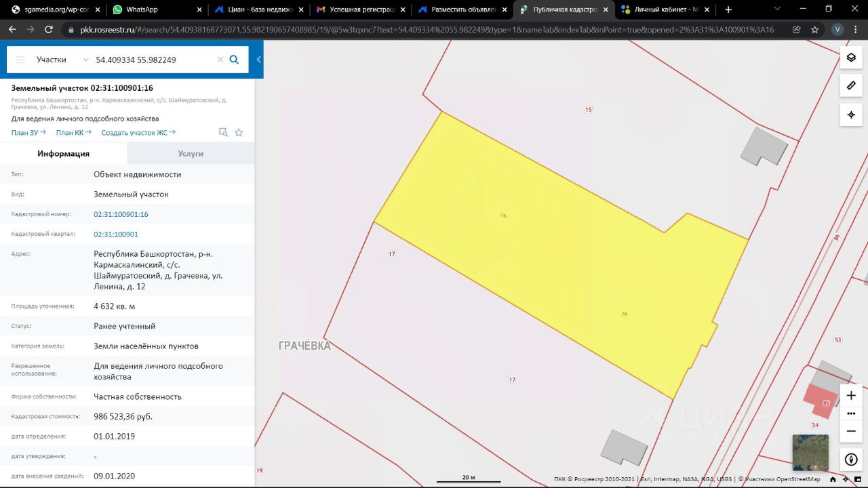Collapse the left info panel arrow

click(x=259, y=60)
